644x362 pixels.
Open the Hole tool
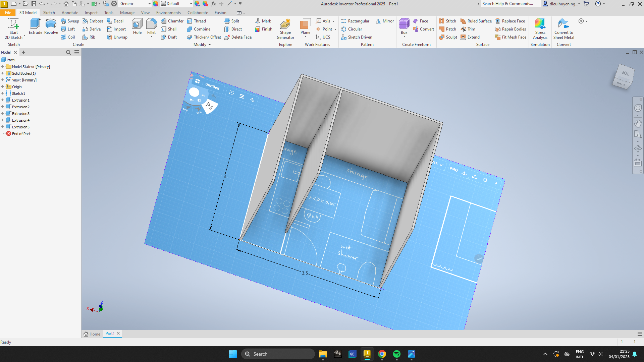[x=137, y=26]
